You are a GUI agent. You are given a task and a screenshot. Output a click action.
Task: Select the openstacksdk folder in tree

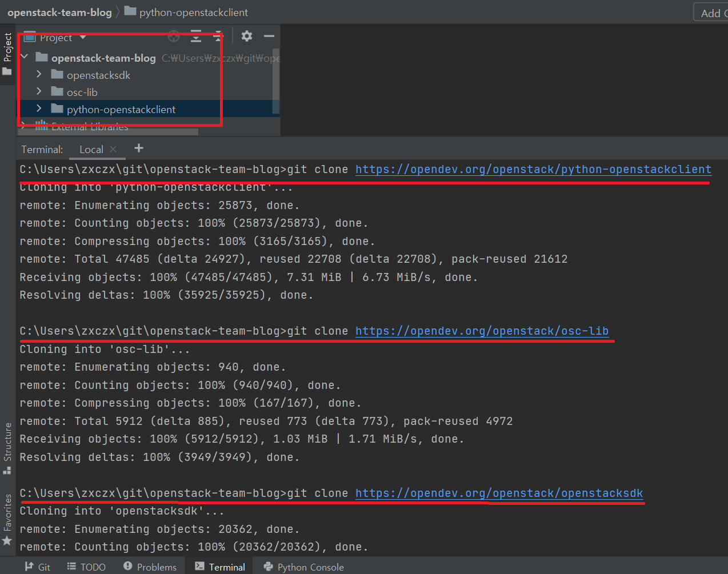click(98, 75)
